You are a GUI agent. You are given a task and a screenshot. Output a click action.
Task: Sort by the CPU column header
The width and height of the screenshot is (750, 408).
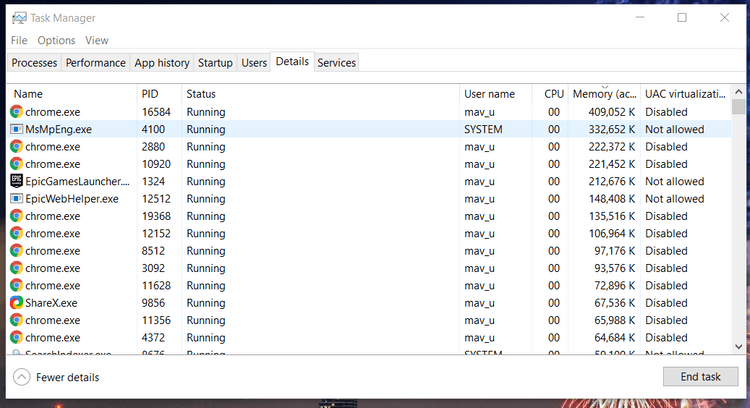tap(550, 94)
